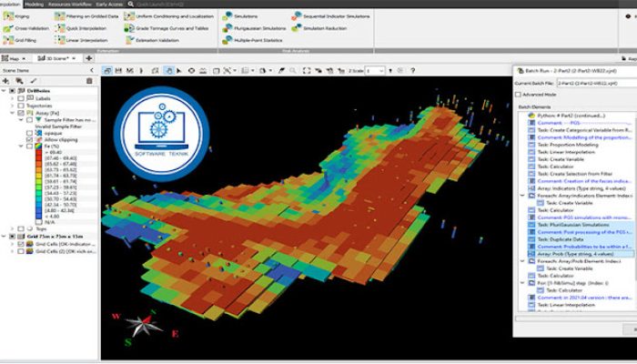Viewport: 637px width, 364px height.
Task: Expand the Tops tree node
Action: pos(12,228)
